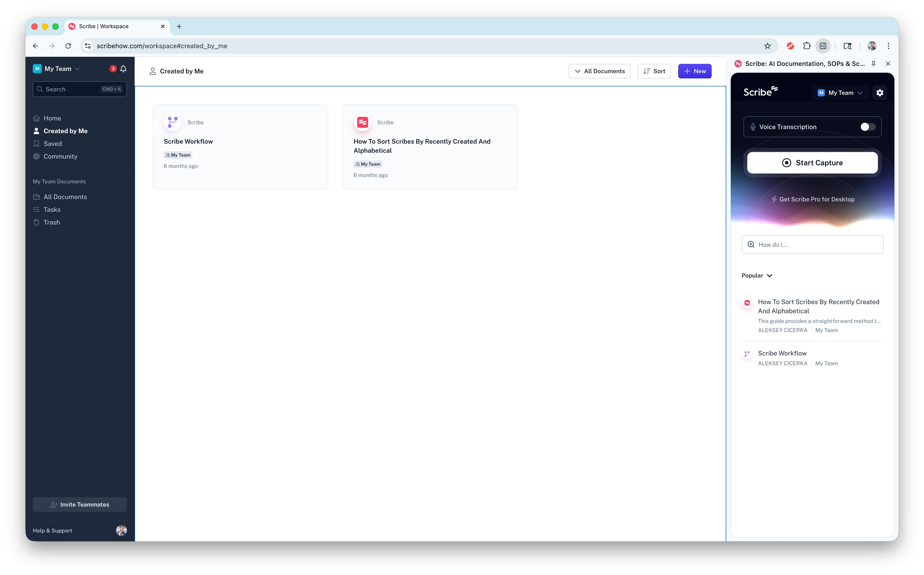Toggle Chrome side panel button
Viewport: 924px width, 575px height.
[823, 46]
